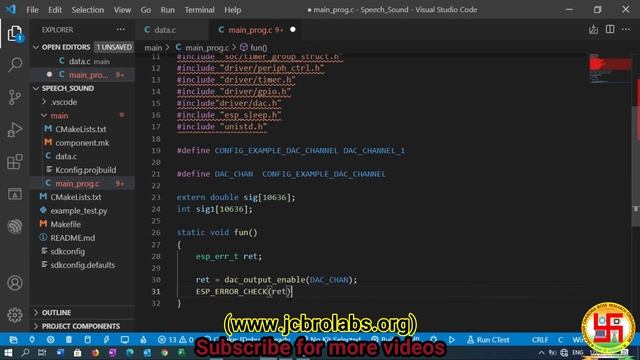This screenshot has height=360, width=640.
Task: Open the Accounts menu in activity bar
Action: click(x=15, y=283)
